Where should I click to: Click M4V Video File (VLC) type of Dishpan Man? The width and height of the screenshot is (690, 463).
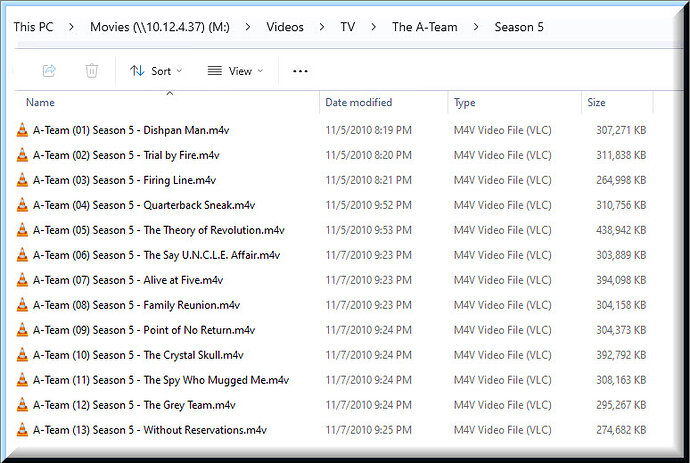[x=503, y=130]
